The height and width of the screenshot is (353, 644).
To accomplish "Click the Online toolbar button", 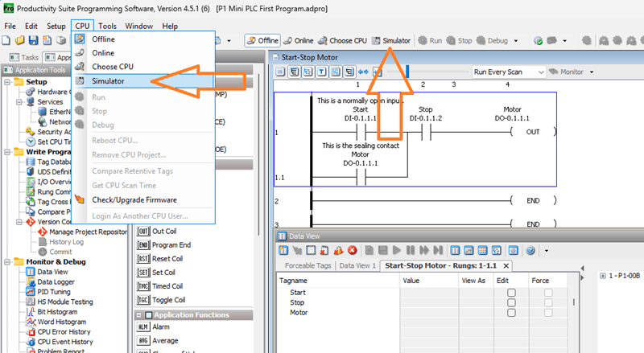I will [x=299, y=41].
